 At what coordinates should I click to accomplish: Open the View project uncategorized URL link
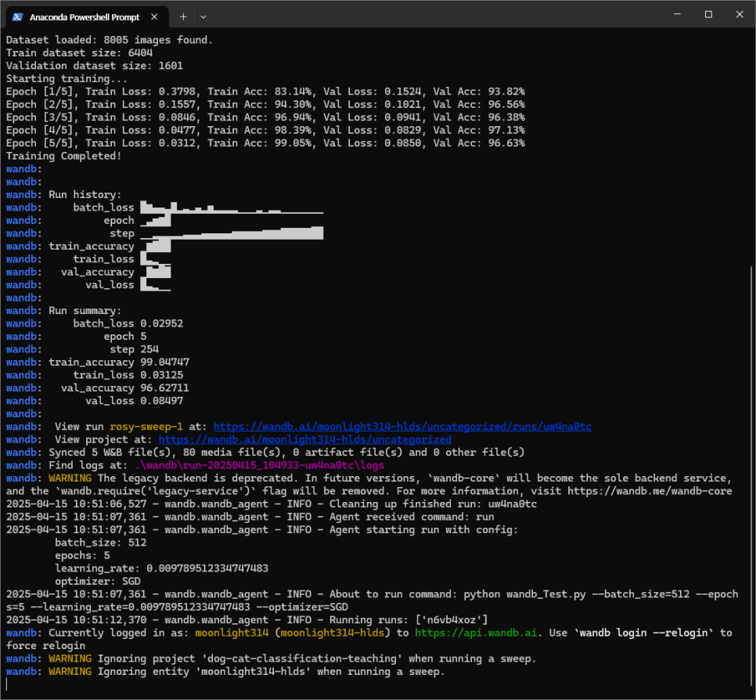[304, 439]
